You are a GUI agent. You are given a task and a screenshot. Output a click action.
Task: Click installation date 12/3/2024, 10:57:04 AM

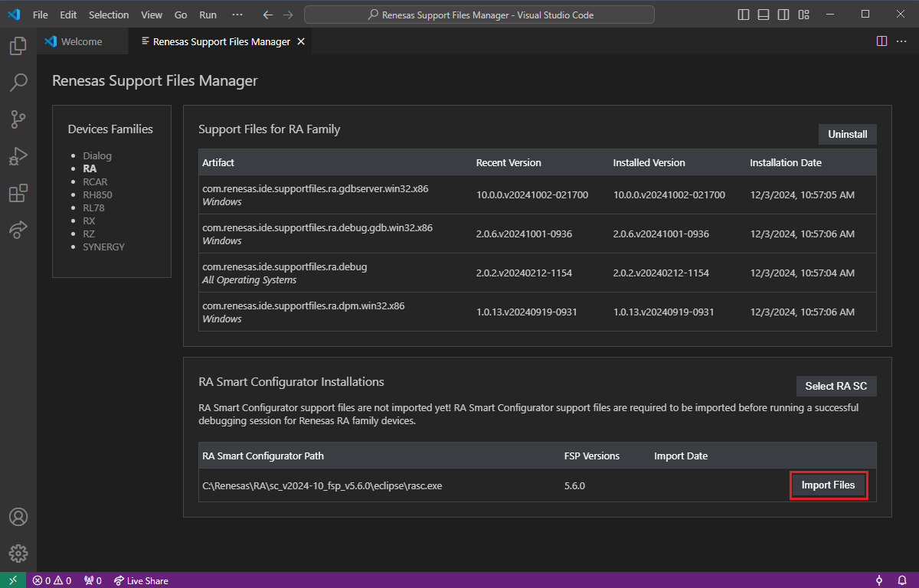tap(802, 273)
